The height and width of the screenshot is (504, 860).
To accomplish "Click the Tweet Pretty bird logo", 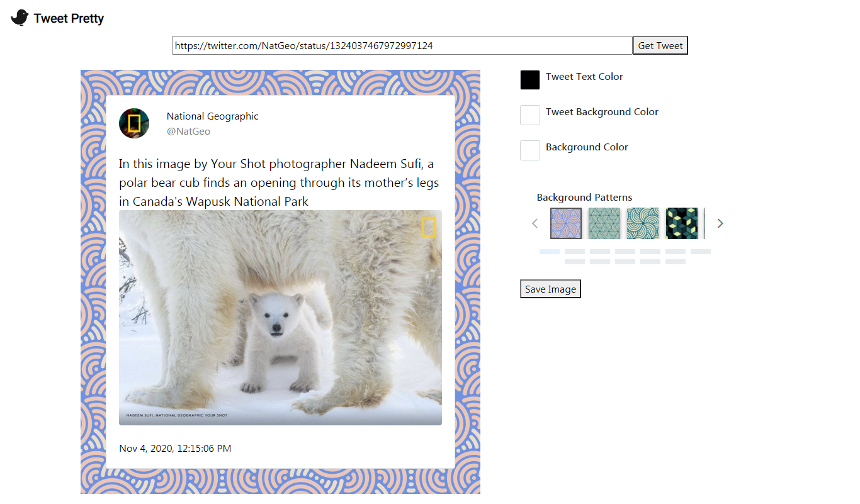I will [20, 18].
